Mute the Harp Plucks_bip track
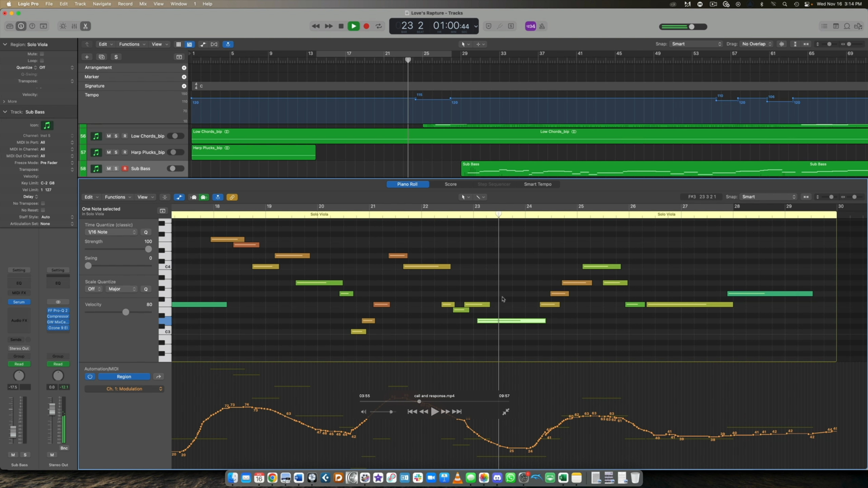Screen dimensions: 868x488 (108, 152)
